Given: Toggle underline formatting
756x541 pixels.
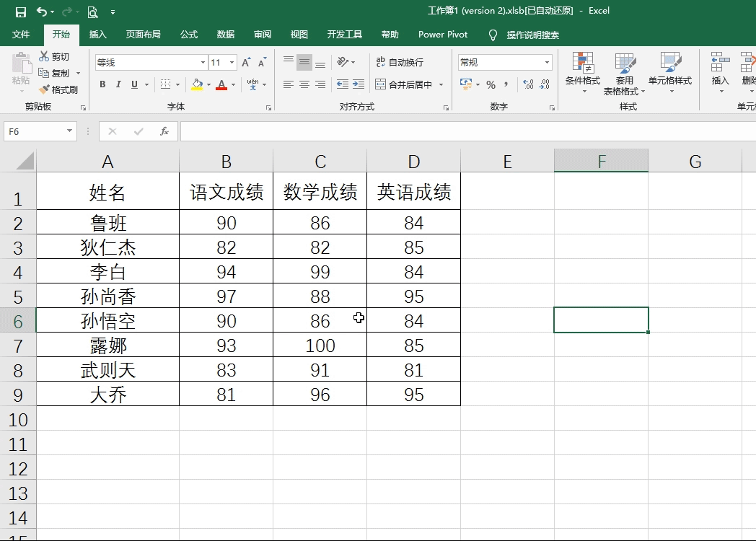Looking at the screenshot, I should click(134, 84).
